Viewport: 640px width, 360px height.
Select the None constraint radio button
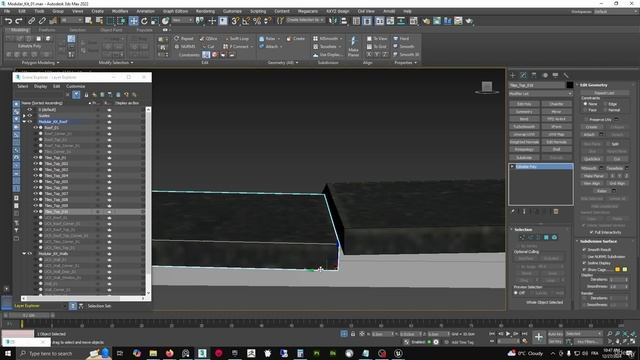[585, 104]
